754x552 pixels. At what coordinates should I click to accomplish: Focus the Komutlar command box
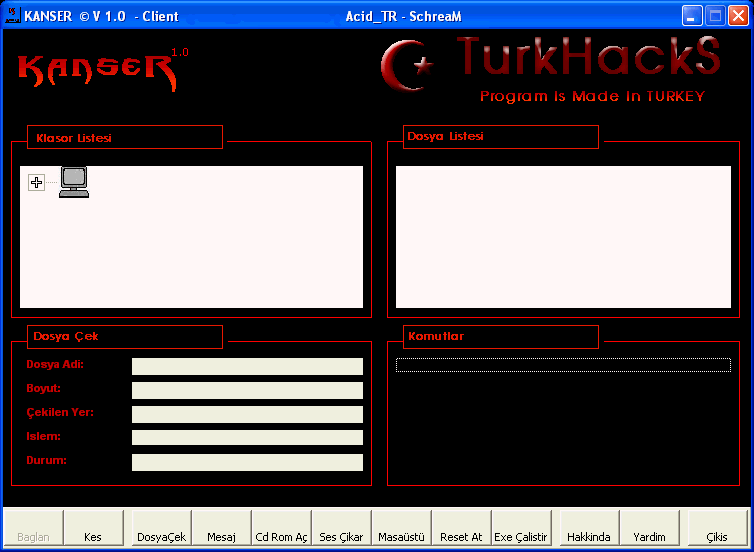click(563, 365)
